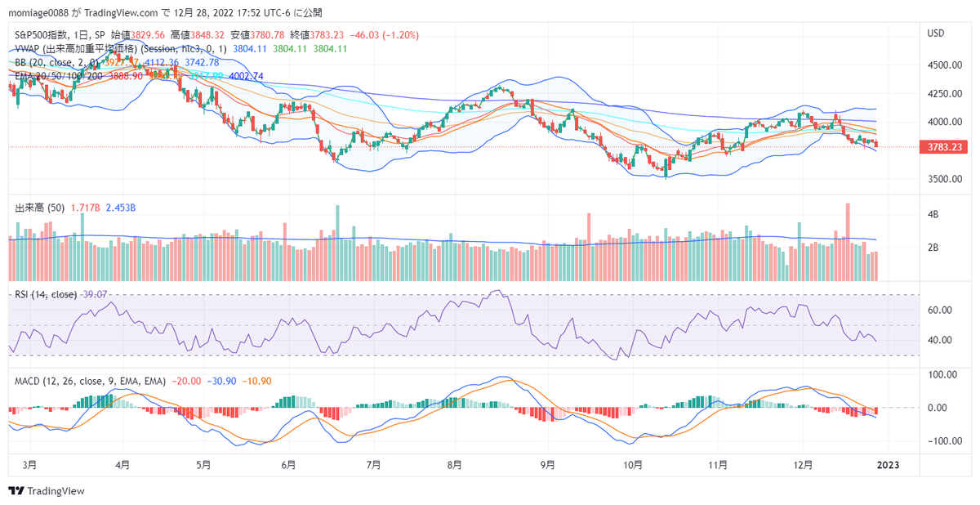Image resolution: width=980 pixels, height=505 pixels.
Task: Click the MACD histogram value −20.00
Action: coord(187,382)
